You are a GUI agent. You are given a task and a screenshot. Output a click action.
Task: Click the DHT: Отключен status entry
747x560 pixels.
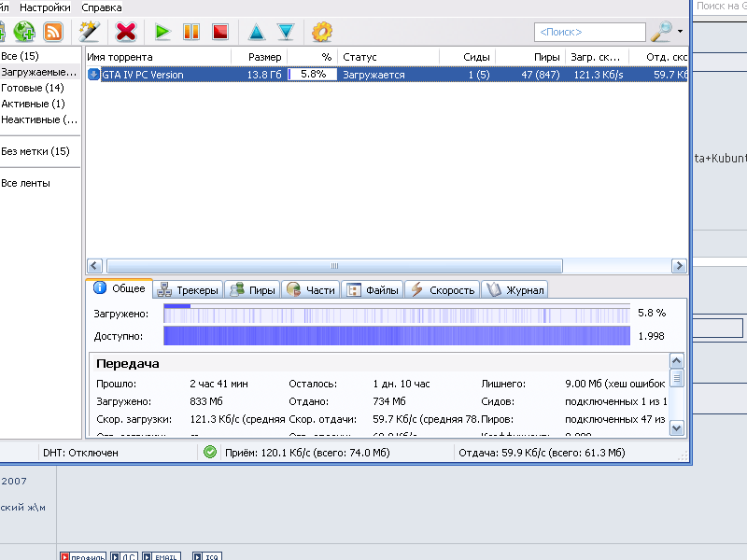(x=80, y=453)
